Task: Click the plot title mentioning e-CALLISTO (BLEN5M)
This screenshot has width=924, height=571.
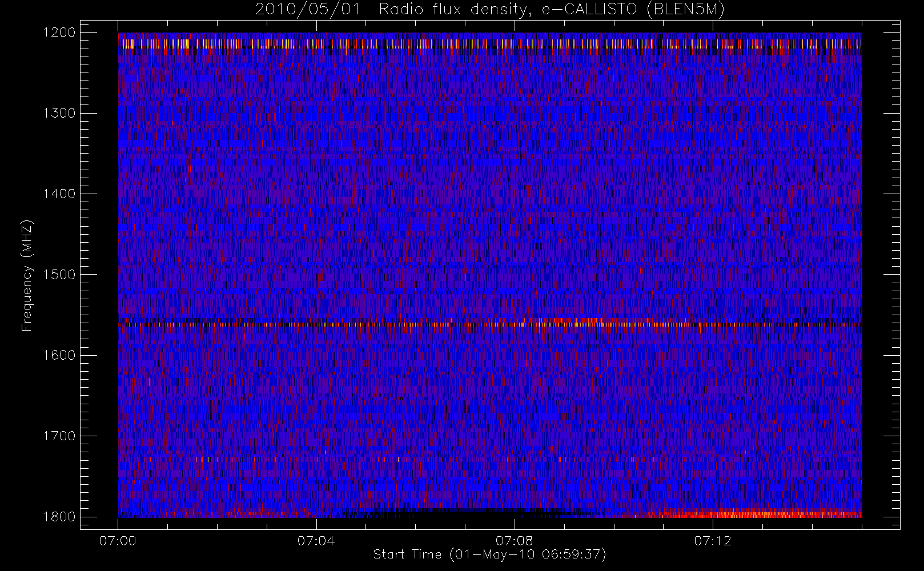Action: point(490,10)
